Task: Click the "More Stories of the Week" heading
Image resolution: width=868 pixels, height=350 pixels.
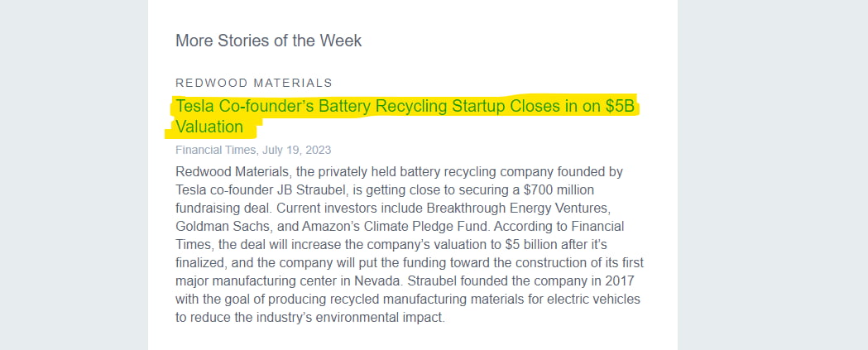Action: coord(268,41)
